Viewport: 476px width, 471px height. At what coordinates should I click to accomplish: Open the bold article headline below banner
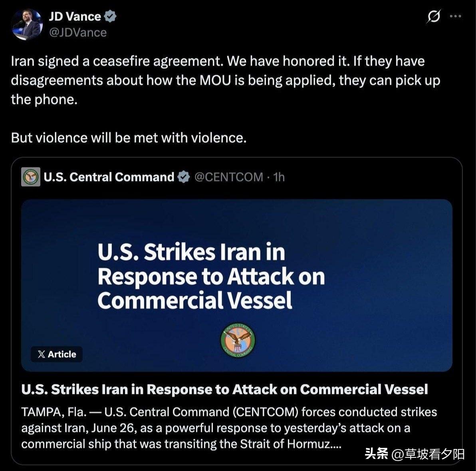(x=225, y=390)
